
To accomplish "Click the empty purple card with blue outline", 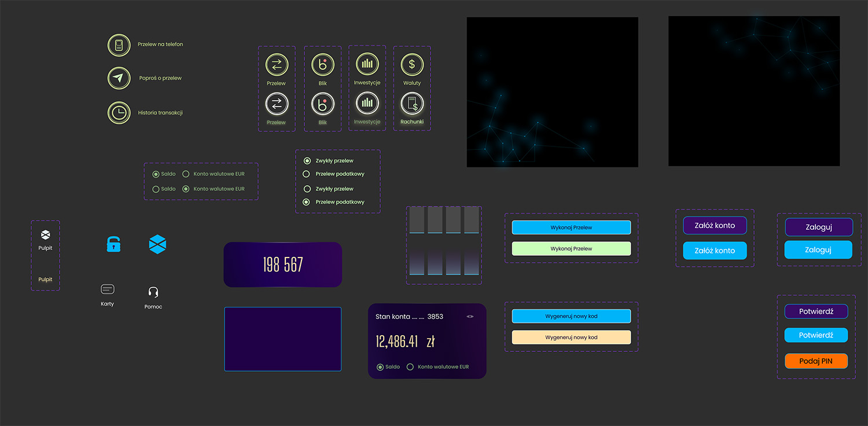I will 283,339.
